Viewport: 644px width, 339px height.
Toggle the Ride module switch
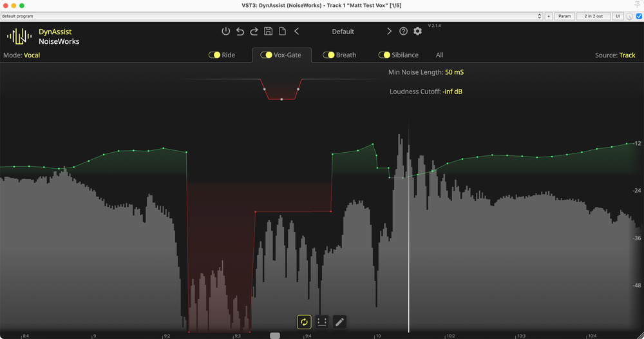coord(214,55)
